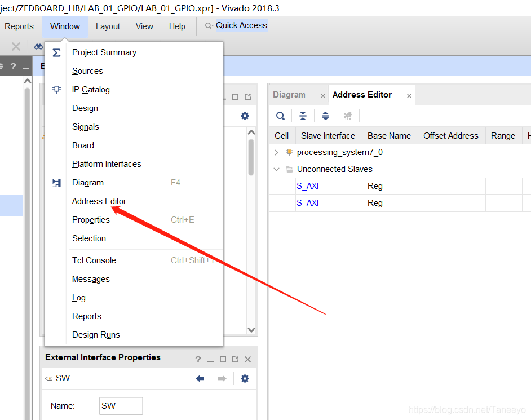Image resolution: width=531 pixels, height=420 pixels.
Task: Open External Interface Properties settings gear
Action: (x=245, y=379)
